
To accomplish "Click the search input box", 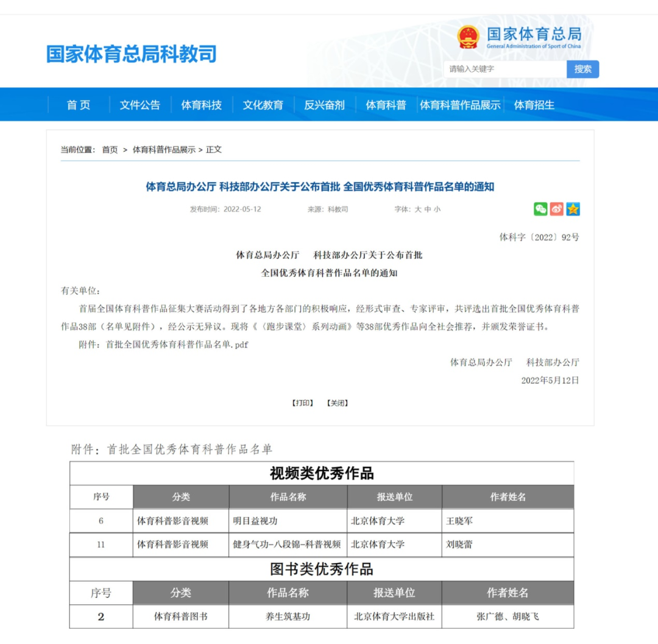I will pos(506,69).
